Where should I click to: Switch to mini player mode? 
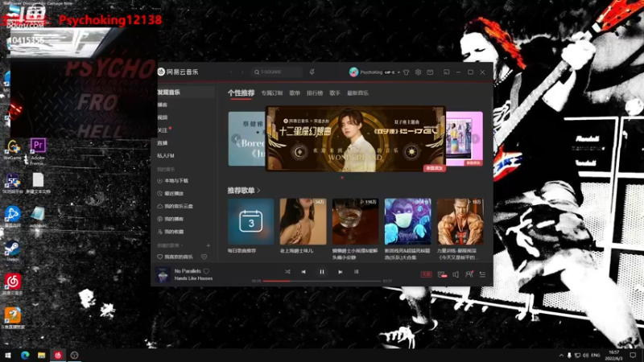447,72
